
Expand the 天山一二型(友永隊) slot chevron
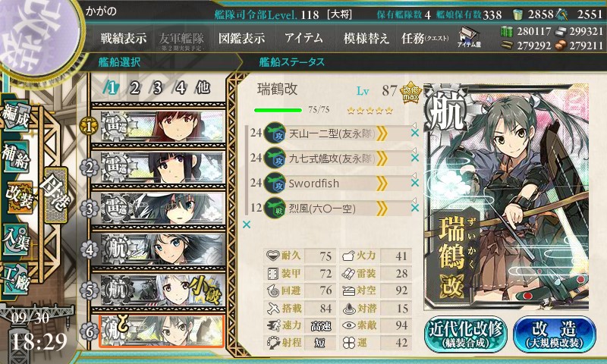[x=382, y=133]
